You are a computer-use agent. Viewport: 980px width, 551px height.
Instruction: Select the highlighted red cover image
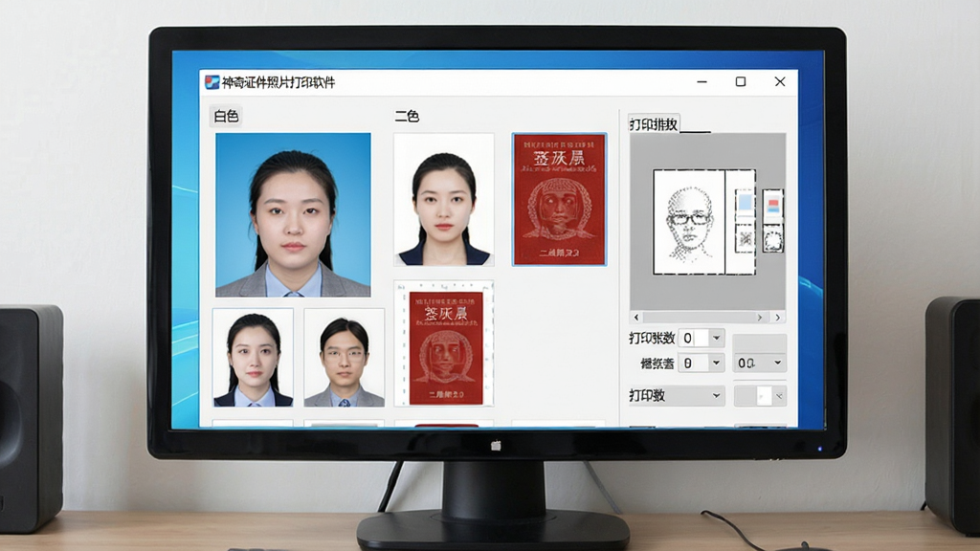point(559,199)
